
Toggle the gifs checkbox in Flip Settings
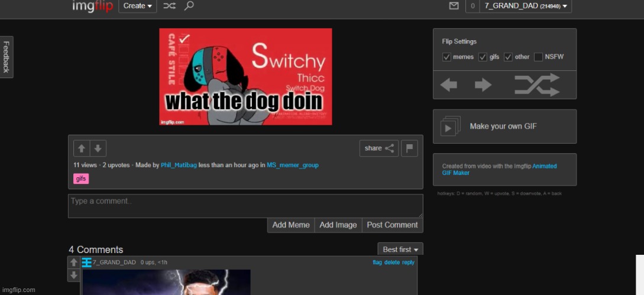[483, 57]
